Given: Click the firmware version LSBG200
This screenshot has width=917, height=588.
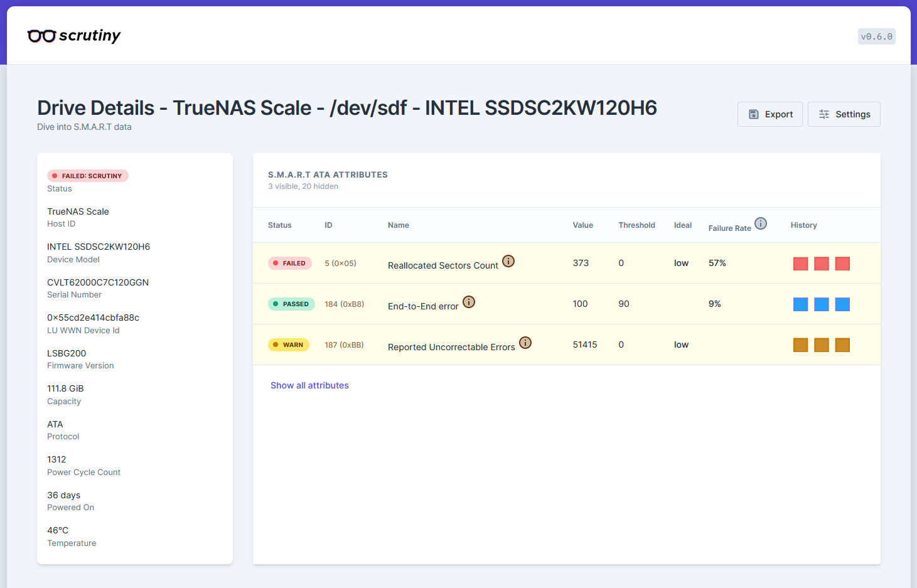Looking at the screenshot, I should [67, 353].
